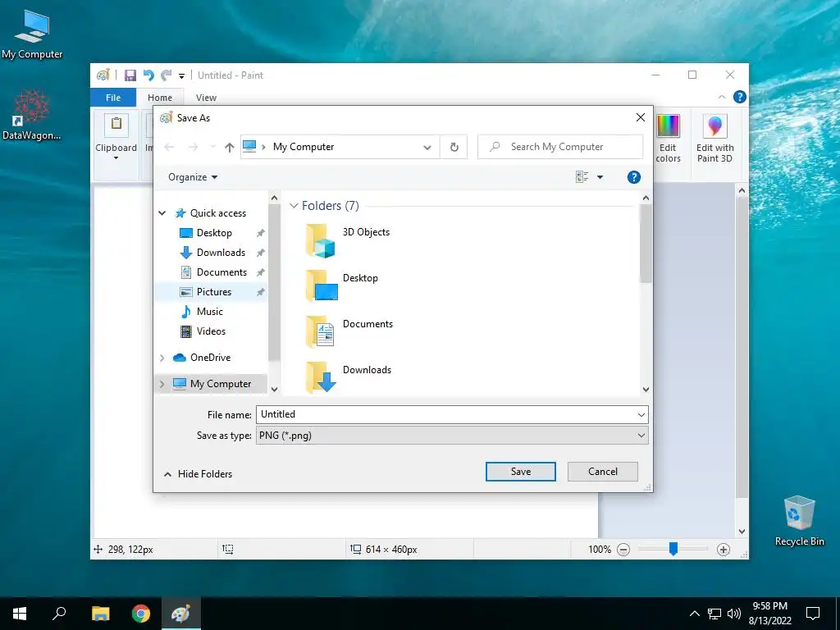
Task: Collapse the Folders (7) group
Action: (294, 206)
